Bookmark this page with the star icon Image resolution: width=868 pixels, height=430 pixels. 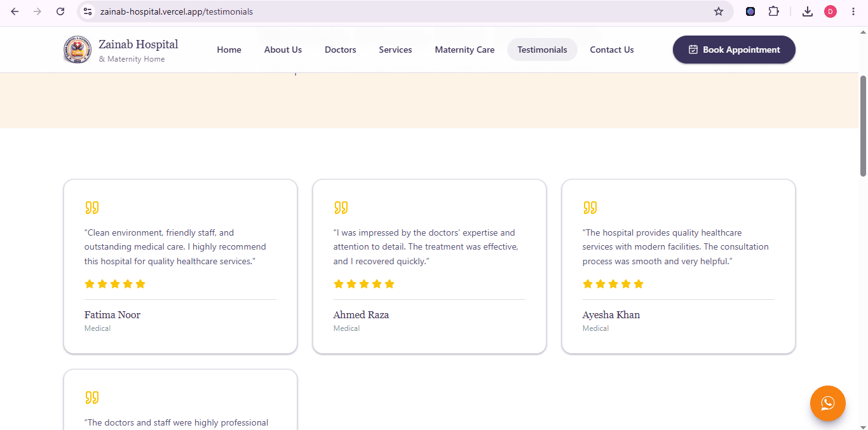click(719, 11)
